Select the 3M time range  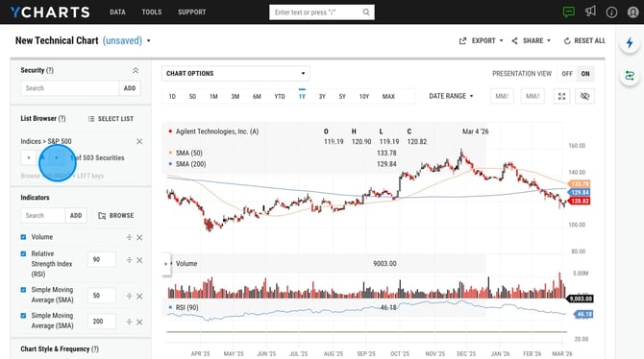[x=235, y=96]
